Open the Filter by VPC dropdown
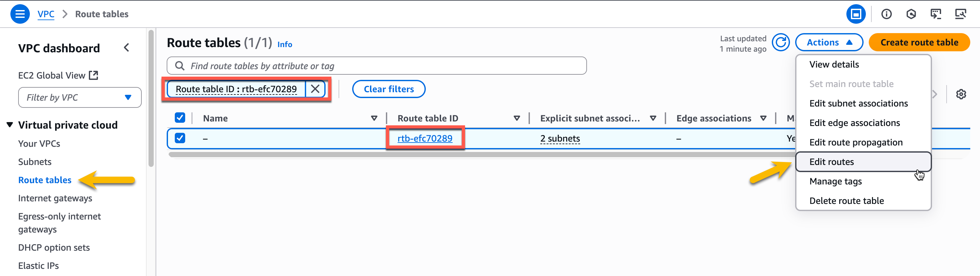Screen dimensions: 980x276 pyautogui.click(x=79, y=97)
